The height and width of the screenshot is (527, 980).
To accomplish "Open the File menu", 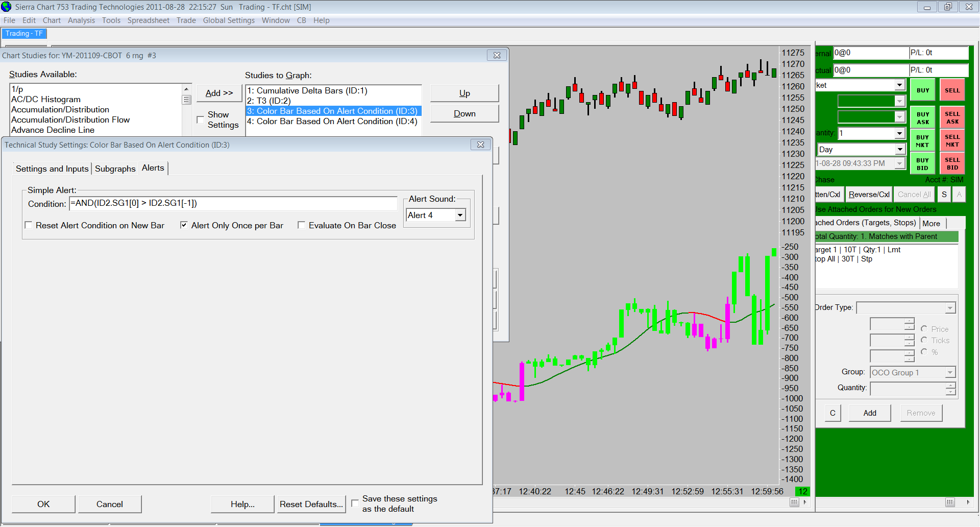I will [x=9, y=20].
